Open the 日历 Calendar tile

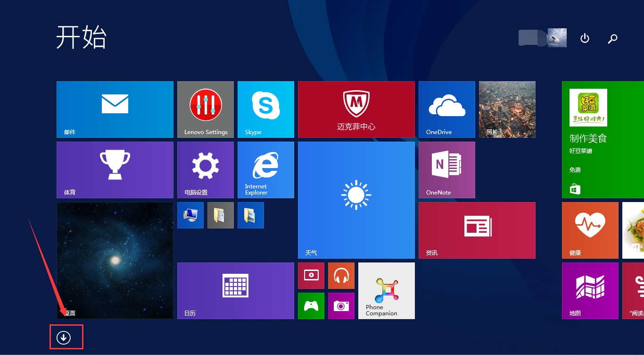pyautogui.click(x=236, y=291)
